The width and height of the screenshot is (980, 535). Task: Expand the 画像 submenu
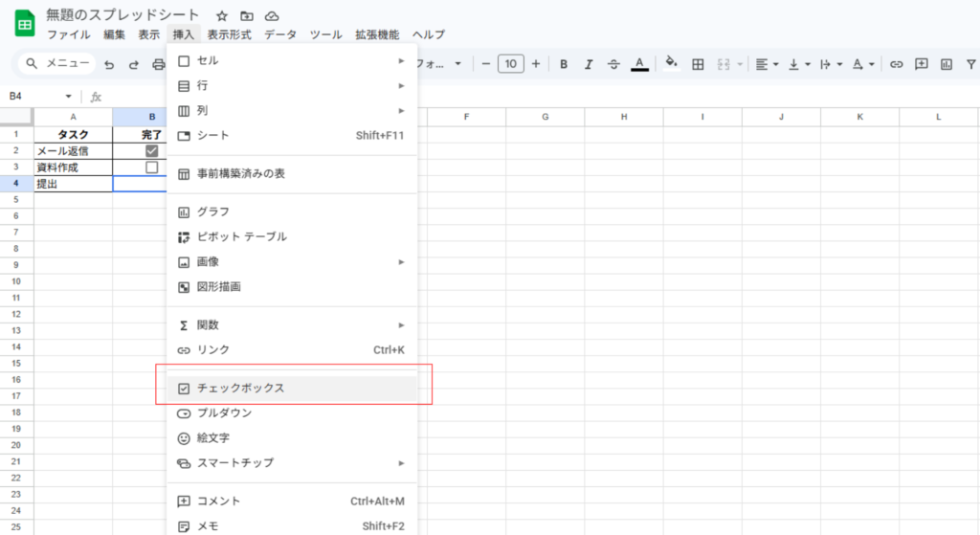(x=292, y=262)
